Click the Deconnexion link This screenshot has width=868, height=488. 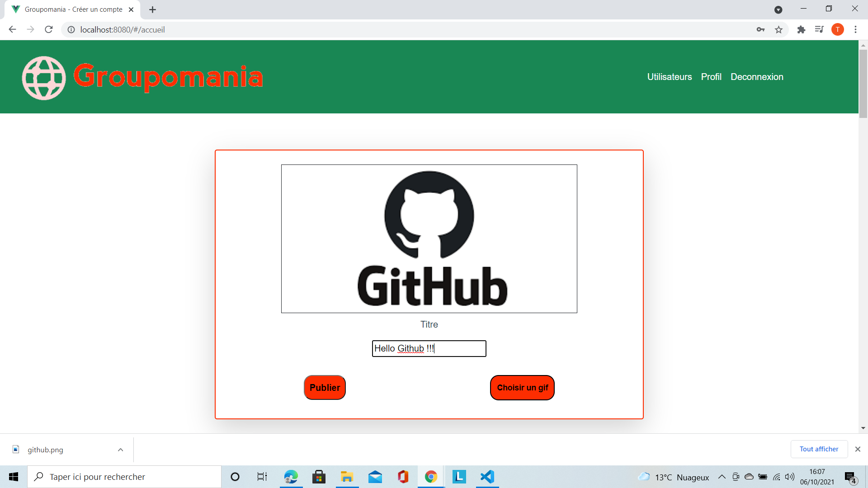757,77
